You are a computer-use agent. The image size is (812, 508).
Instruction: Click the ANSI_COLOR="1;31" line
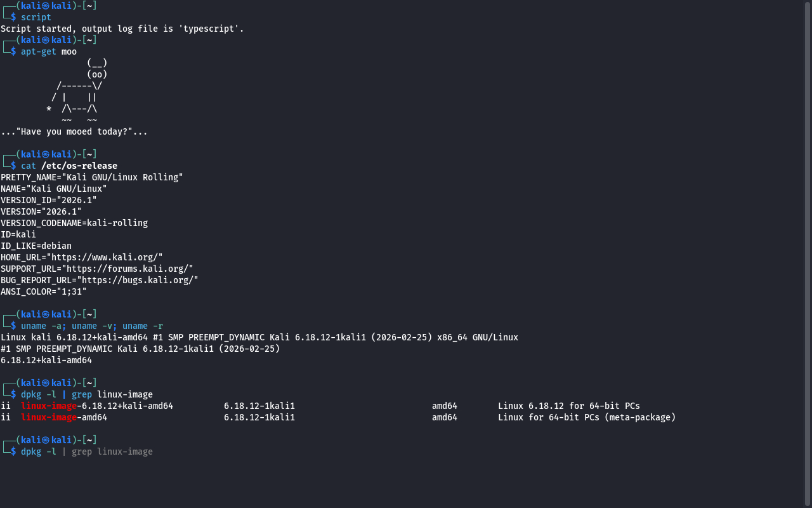pos(43,291)
